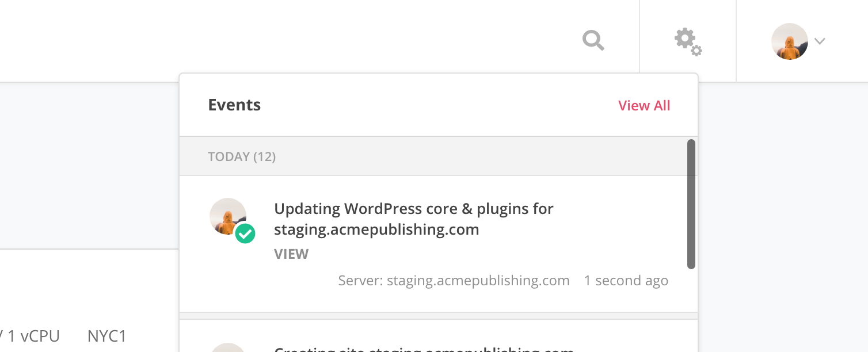Click the partially visible second event avatar
868x352 pixels.
pyautogui.click(x=228, y=347)
